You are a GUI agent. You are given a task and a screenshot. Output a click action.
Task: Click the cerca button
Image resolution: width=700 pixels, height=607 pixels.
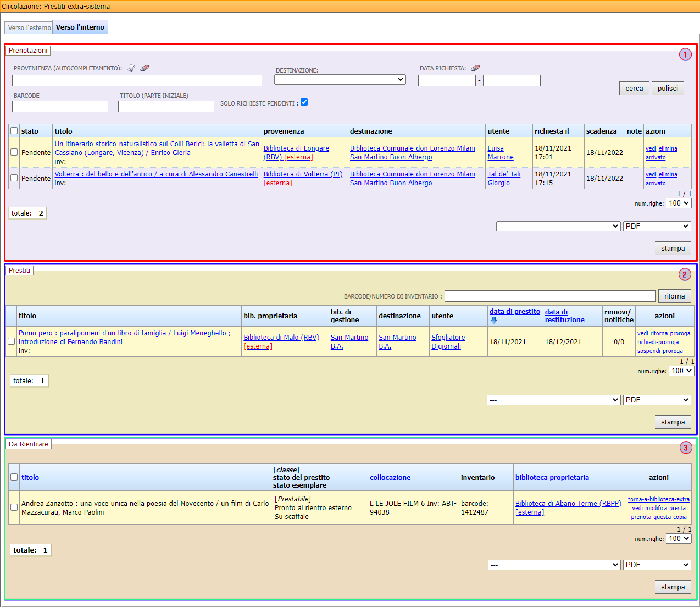point(634,88)
